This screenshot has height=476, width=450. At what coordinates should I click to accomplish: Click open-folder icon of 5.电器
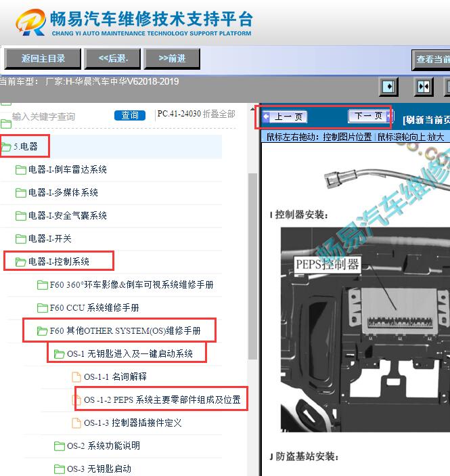click(x=6, y=147)
